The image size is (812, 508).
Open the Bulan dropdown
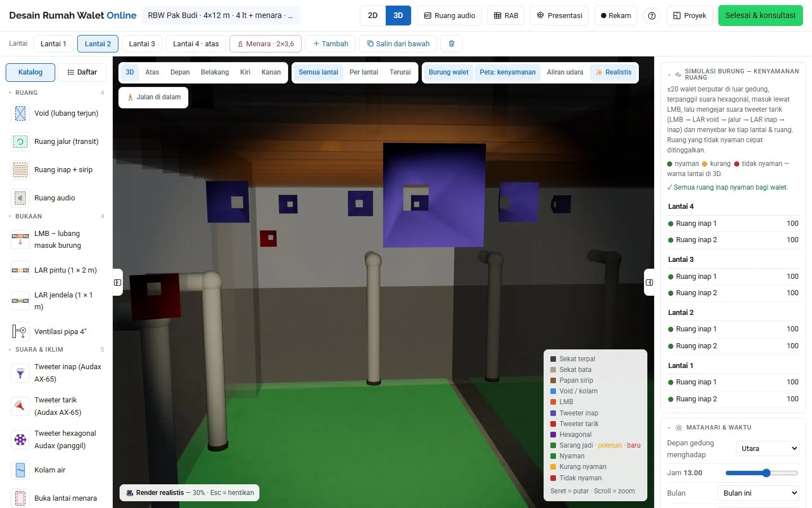pyautogui.click(x=758, y=493)
